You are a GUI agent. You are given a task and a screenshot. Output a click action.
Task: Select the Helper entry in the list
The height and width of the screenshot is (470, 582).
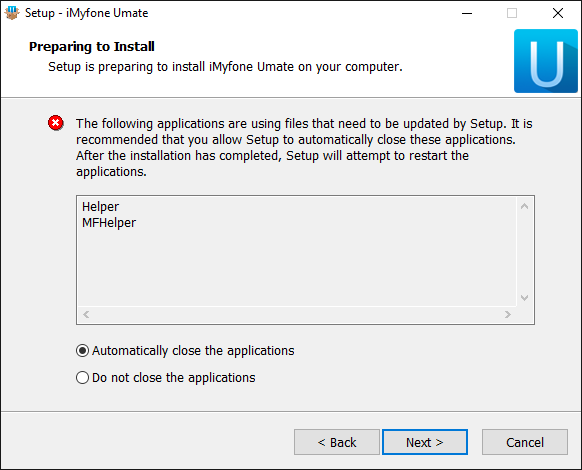point(100,206)
